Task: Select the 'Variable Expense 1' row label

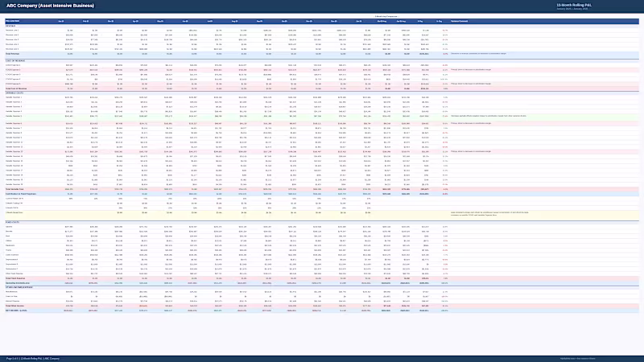Action: click(x=14, y=97)
